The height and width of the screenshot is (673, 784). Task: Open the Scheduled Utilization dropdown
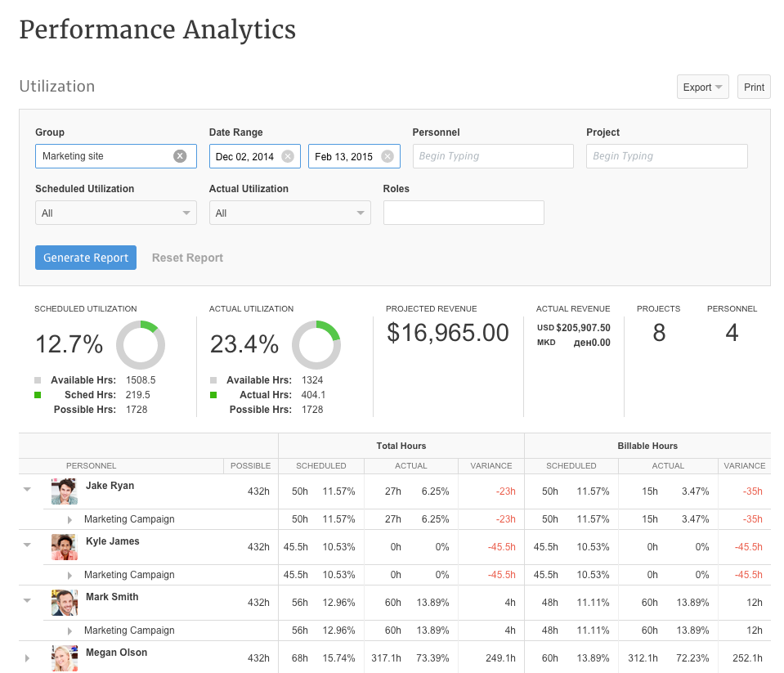point(115,213)
